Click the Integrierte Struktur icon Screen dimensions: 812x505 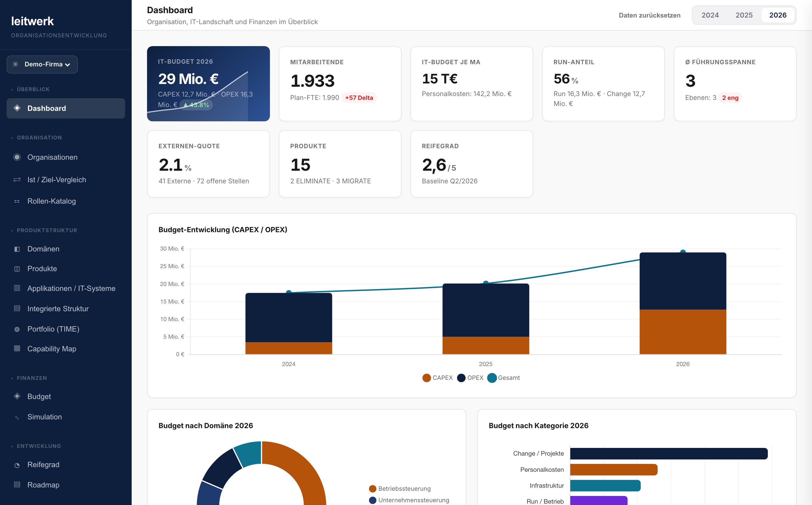17,308
